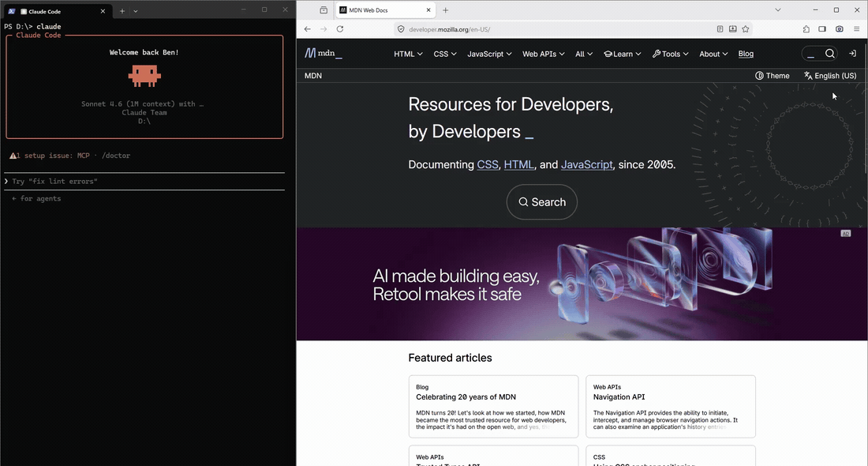
Task: Toggle reader view in the address bar
Action: tap(720, 28)
